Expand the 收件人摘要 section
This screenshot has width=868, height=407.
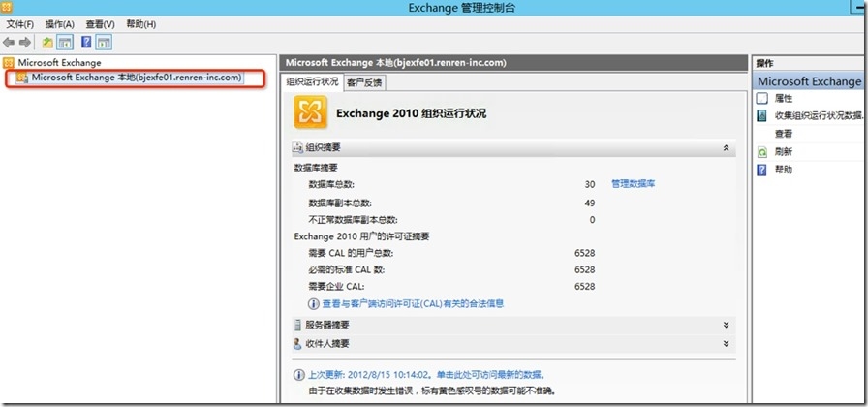pyautogui.click(x=726, y=343)
